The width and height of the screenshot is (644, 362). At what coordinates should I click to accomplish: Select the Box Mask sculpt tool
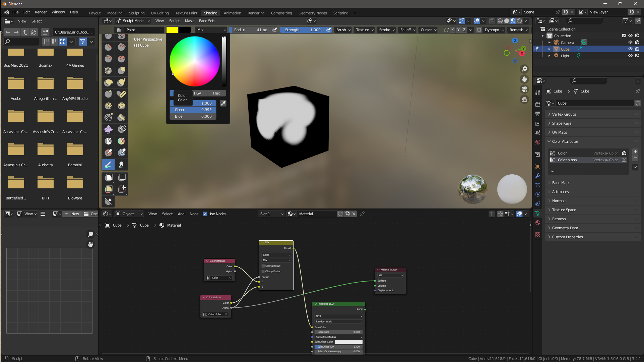(x=109, y=177)
